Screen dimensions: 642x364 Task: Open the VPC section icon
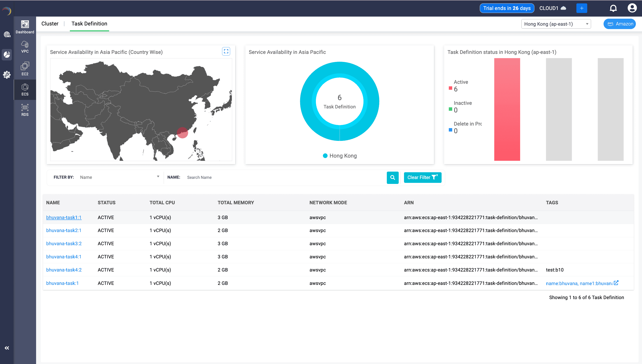coord(25,47)
